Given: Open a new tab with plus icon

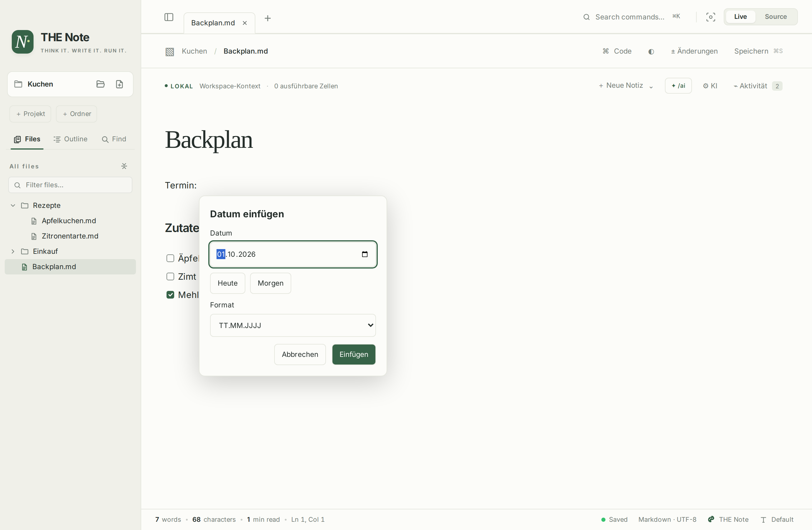Looking at the screenshot, I should pos(268,18).
